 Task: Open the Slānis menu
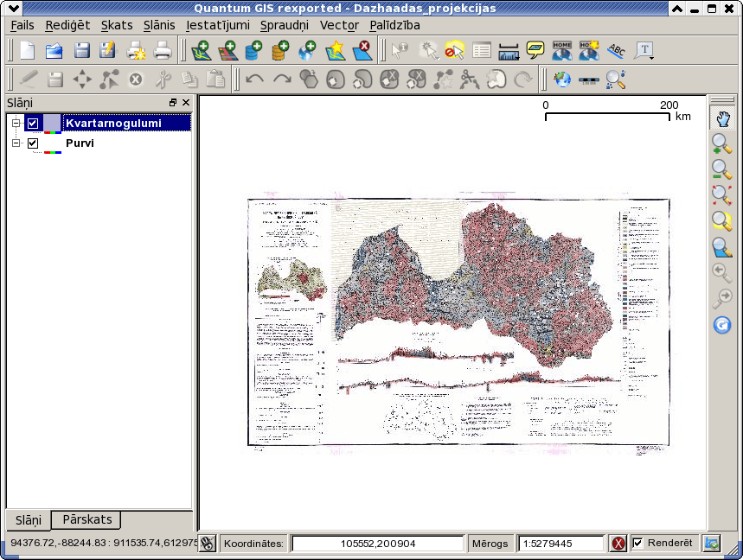pyautogui.click(x=159, y=25)
